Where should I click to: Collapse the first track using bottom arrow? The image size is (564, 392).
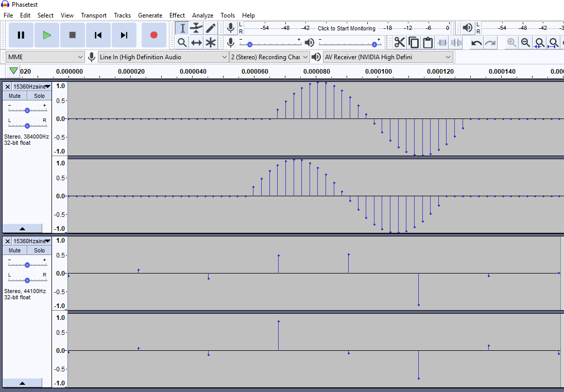(x=22, y=228)
